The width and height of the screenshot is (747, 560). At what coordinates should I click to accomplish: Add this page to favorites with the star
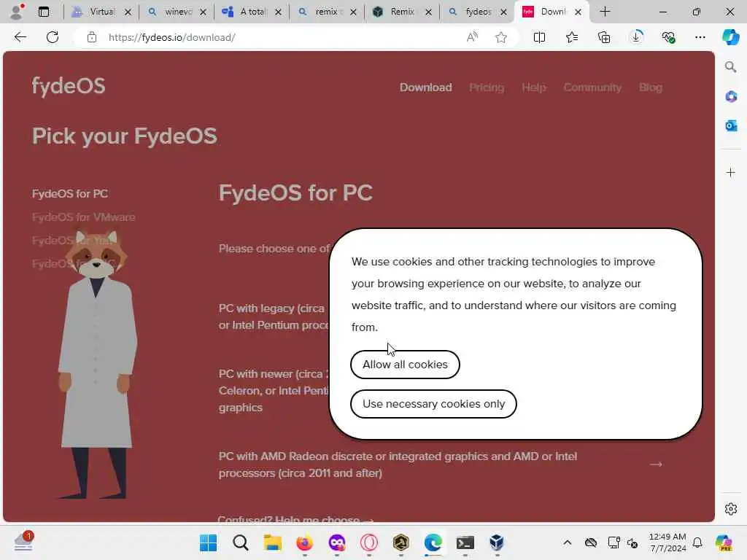500,37
